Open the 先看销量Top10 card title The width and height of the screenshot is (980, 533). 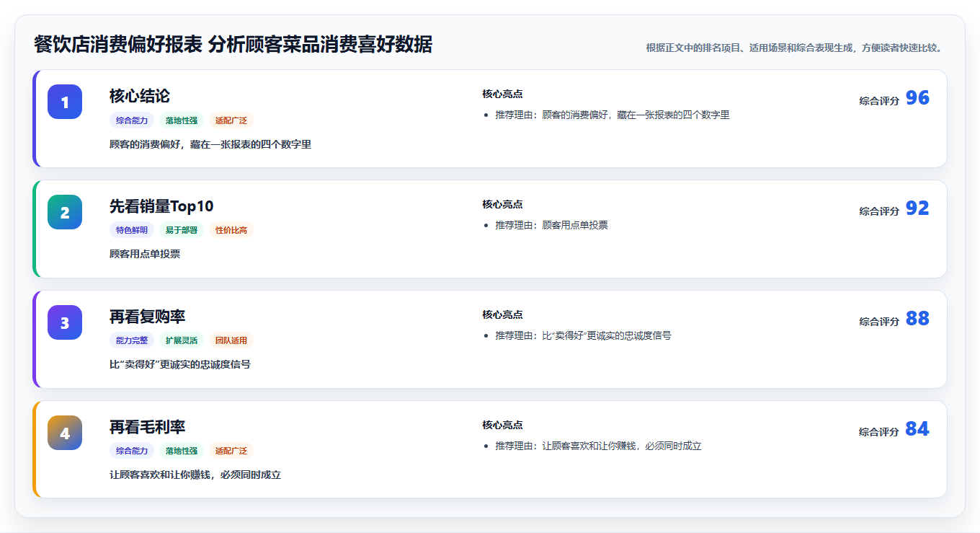coord(161,206)
